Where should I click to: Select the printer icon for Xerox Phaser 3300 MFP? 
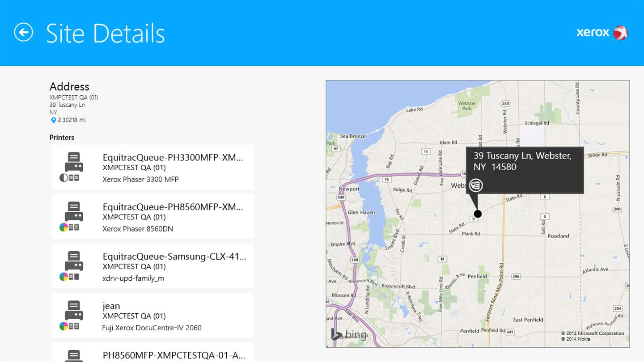coord(74,162)
